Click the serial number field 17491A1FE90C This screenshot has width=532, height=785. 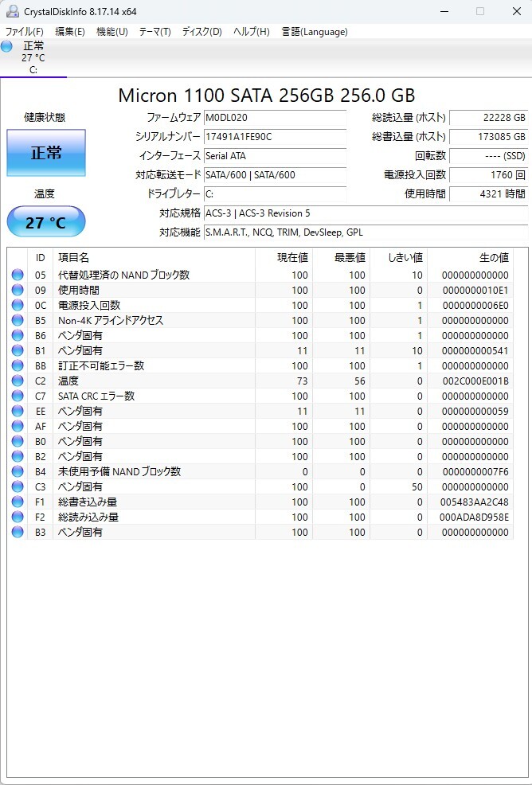[x=275, y=137]
